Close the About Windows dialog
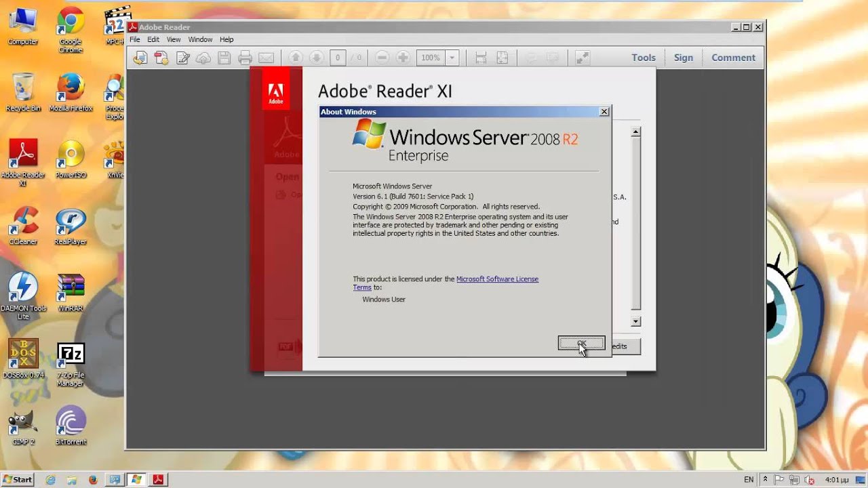Viewport: 868px width, 488px height. [604, 112]
